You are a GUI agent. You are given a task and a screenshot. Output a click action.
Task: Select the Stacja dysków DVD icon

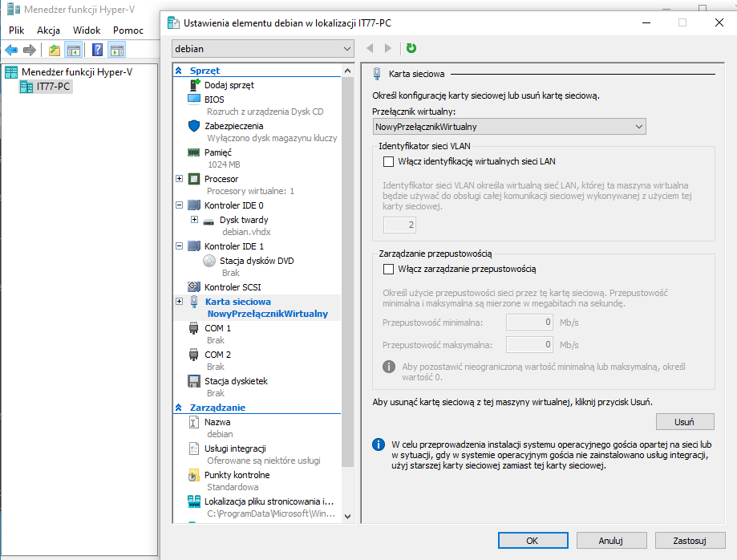click(x=208, y=261)
